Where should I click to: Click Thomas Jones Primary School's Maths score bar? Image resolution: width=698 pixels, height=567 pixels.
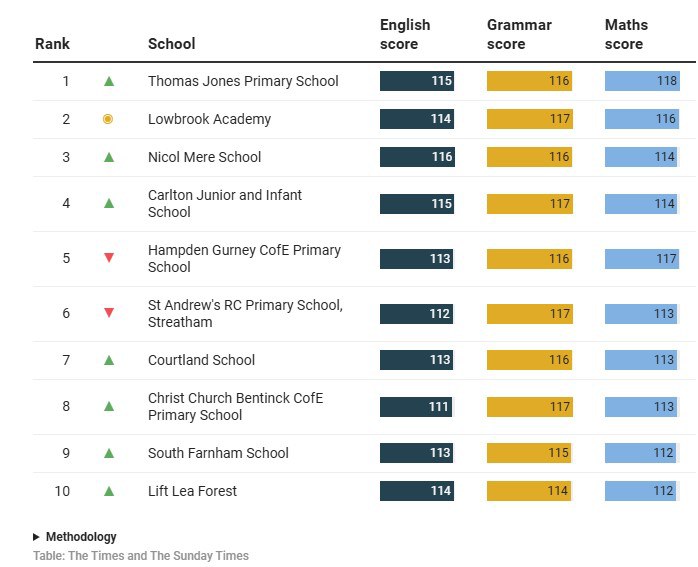pos(642,81)
